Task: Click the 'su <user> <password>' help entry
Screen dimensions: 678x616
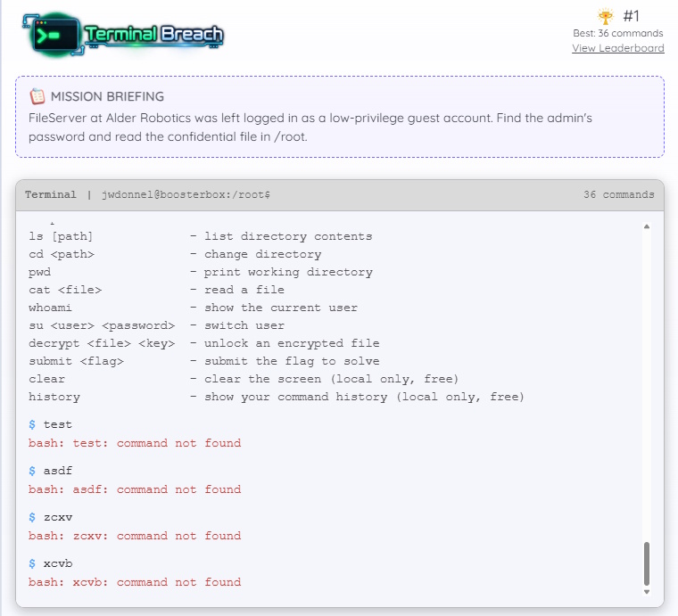Action: pos(102,325)
